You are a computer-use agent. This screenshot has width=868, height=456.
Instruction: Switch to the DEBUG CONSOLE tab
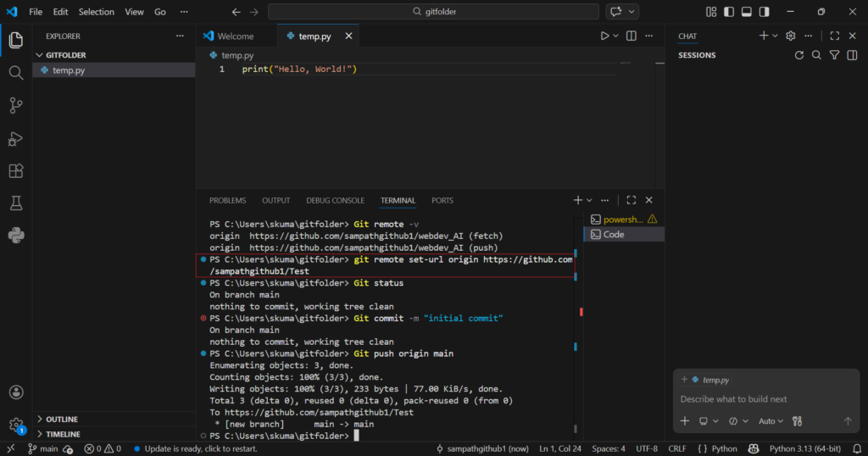click(335, 201)
